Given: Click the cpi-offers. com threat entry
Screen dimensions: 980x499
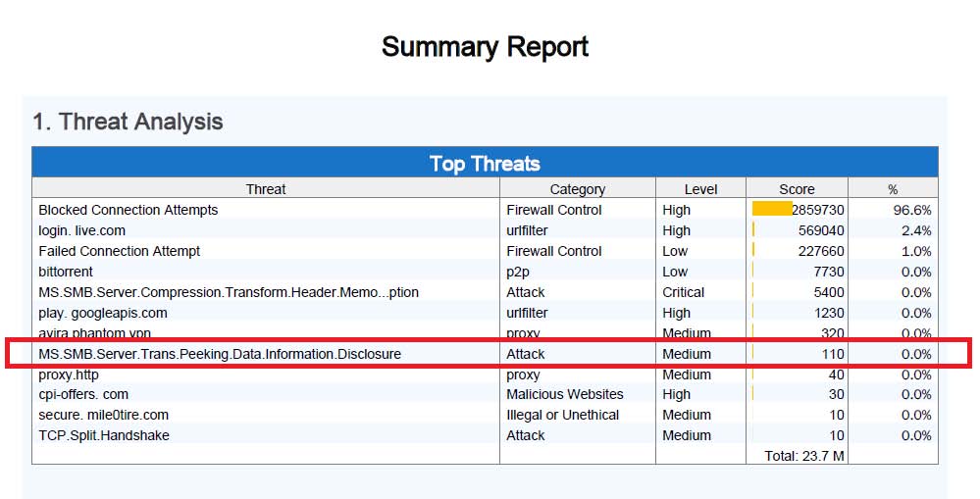Looking at the screenshot, I should pyautogui.click(x=83, y=395).
